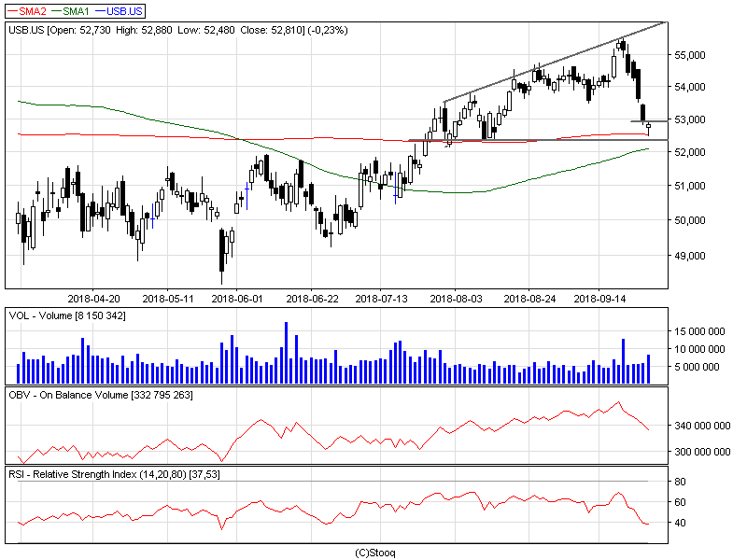Click the RSI axis label 60
The width and height of the screenshot is (747, 560).
pos(681,502)
